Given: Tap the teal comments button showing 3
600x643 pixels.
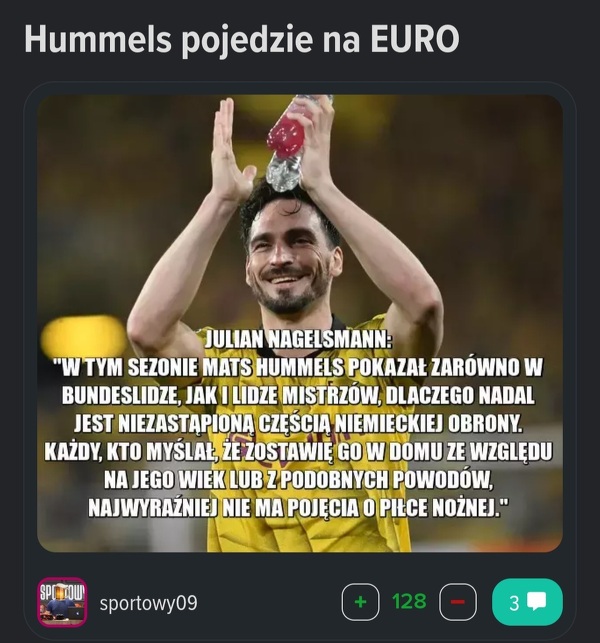Looking at the screenshot, I should (x=527, y=602).
